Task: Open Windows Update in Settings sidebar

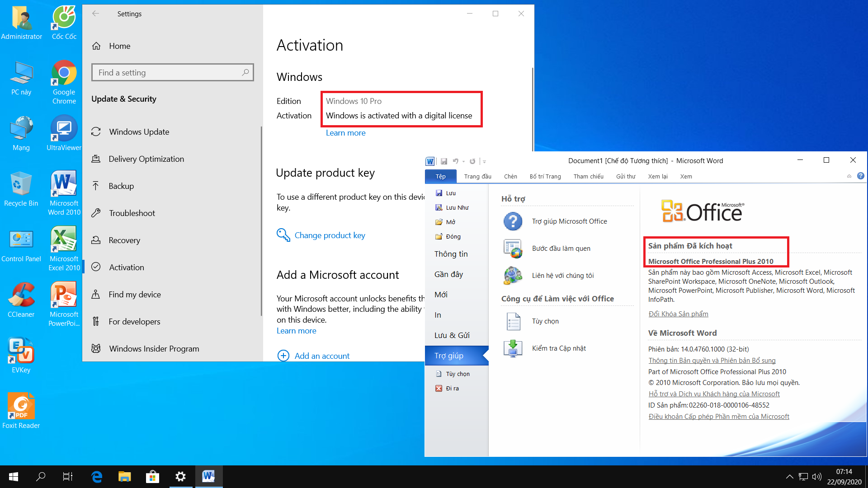Action: [172, 132]
